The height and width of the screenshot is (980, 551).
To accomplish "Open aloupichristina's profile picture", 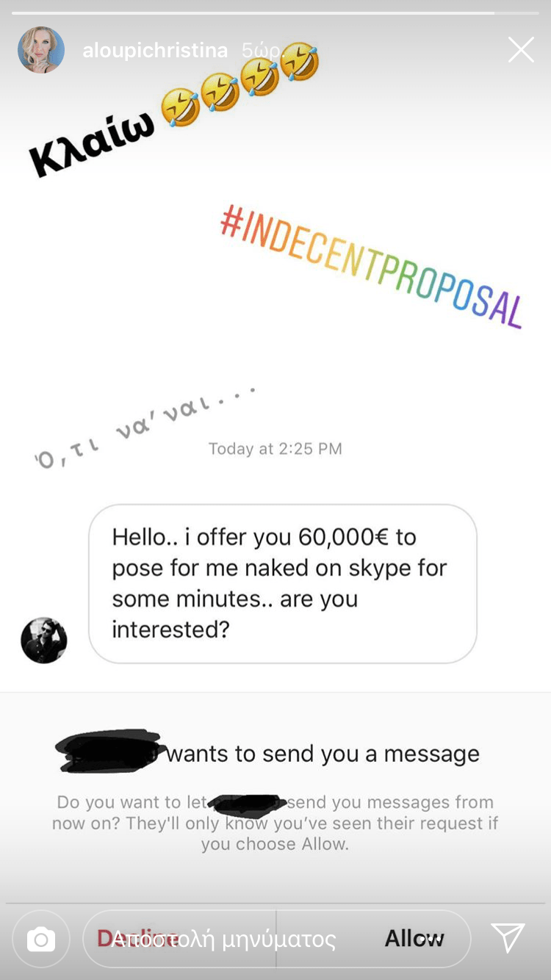I will point(41,50).
